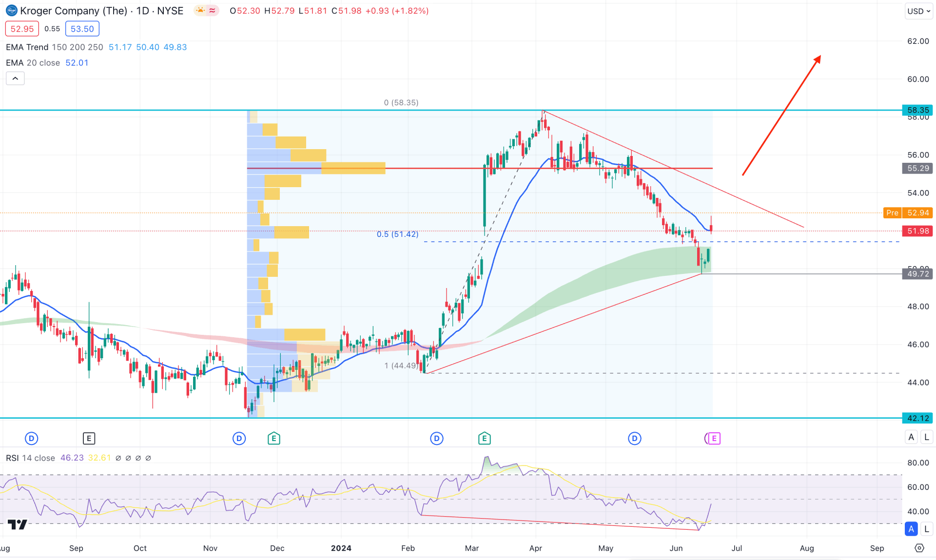The image size is (936, 560).
Task: Toggle auto scale A on RSI pane
Action: tap(911, 529)
